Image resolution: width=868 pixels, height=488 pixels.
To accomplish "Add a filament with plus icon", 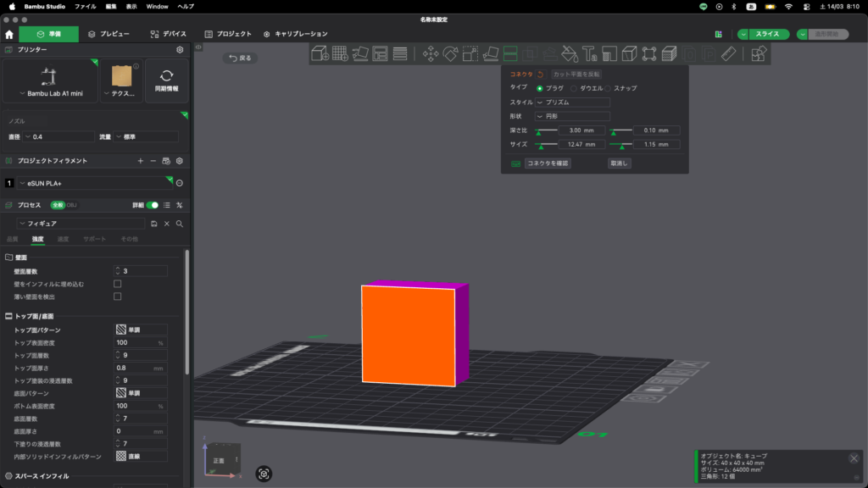I will pos(141,160).
